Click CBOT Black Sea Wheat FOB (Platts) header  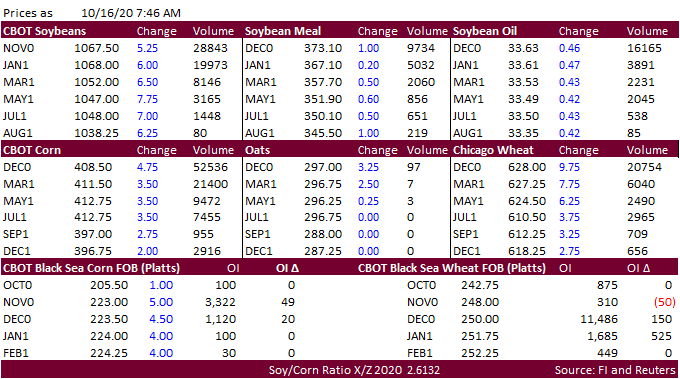[x=452, y=268]
